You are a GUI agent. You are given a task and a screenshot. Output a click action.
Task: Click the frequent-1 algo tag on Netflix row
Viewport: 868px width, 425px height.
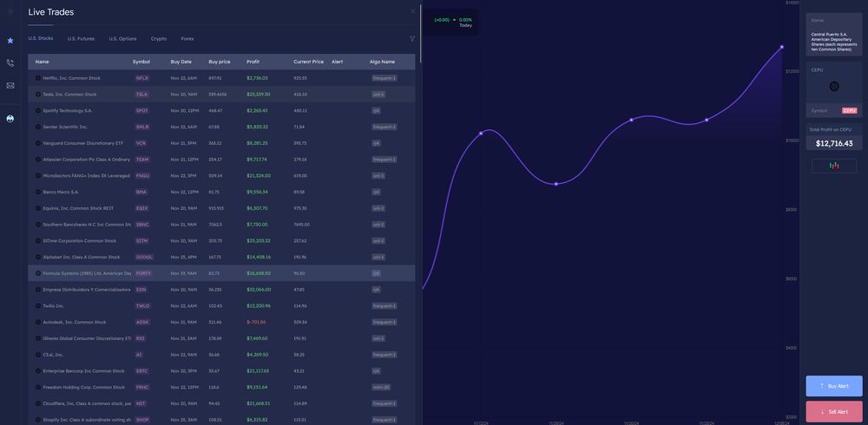click(385, 78)
